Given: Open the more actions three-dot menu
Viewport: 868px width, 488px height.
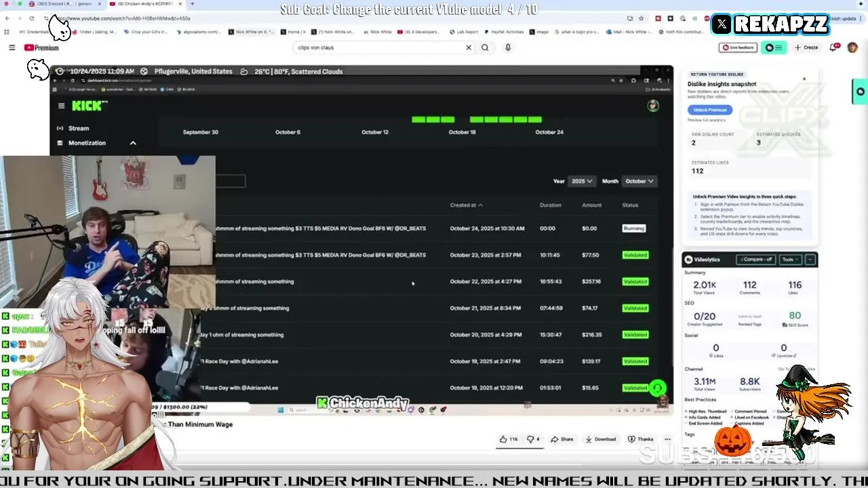Looking at the screenshot, I should coord(667,439).
